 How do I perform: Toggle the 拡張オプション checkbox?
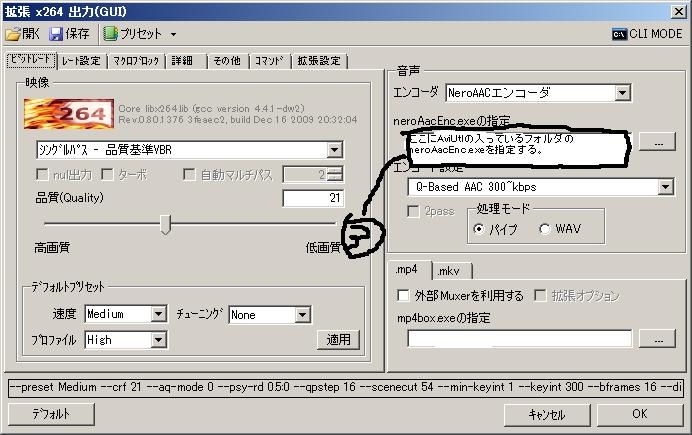[x=540, y=295]
